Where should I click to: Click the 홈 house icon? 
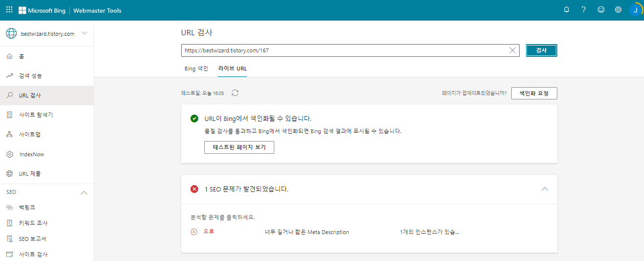[x=9, y=56]
